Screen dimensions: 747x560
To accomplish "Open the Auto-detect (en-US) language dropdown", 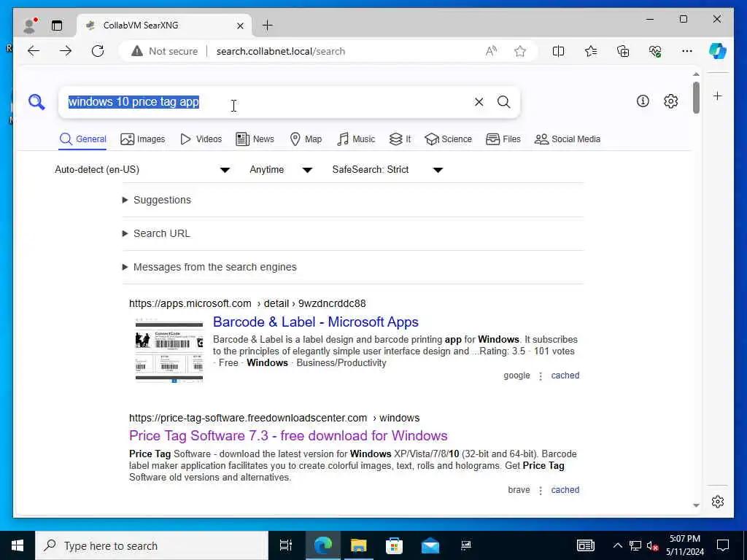I will tap(142, 169).
